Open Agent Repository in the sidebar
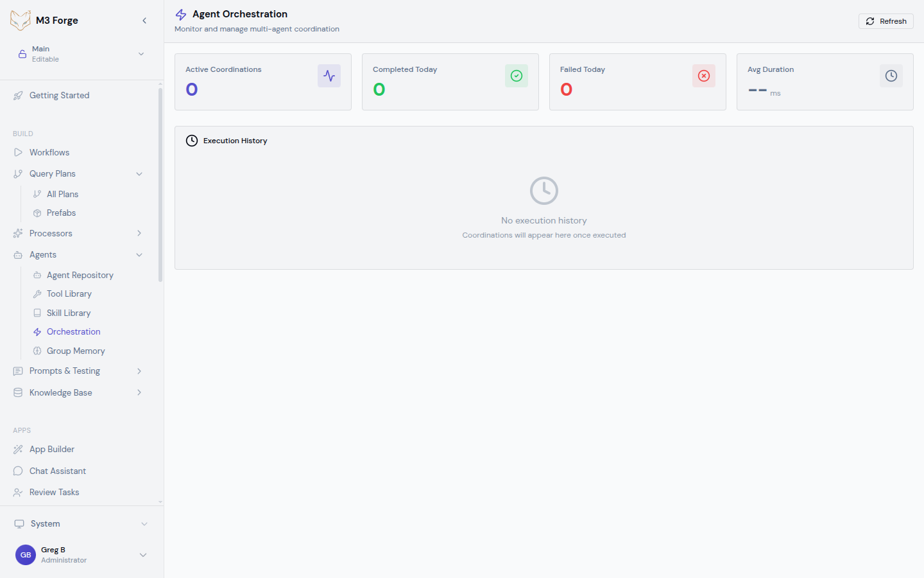 click(80, 276)
